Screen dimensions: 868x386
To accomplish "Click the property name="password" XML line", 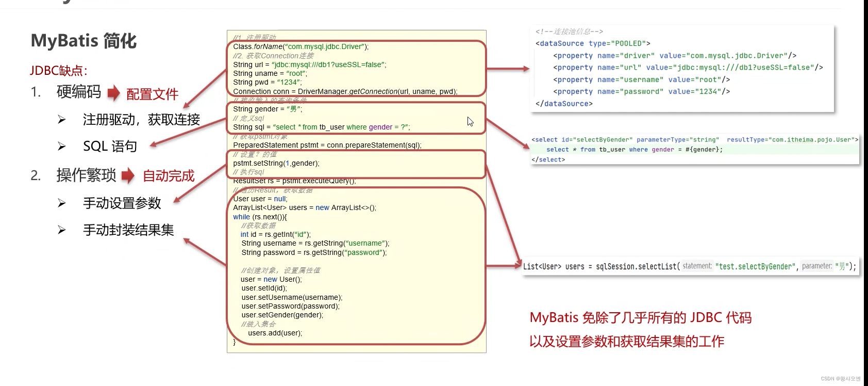I will point(642,91).
